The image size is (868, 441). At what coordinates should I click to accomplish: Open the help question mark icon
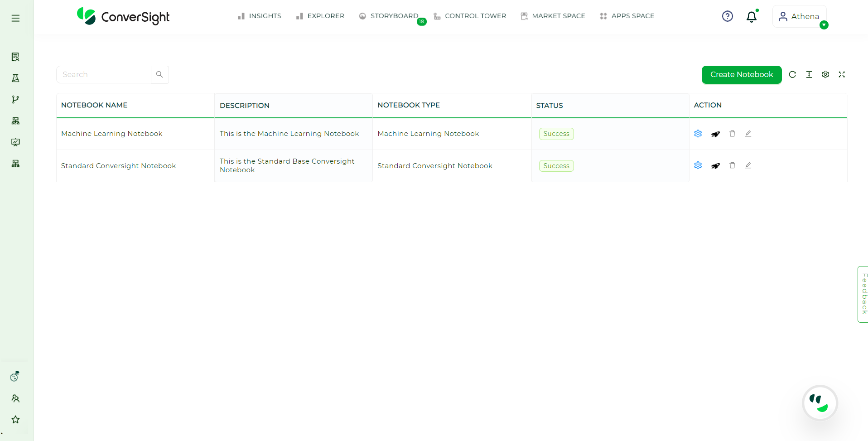tap(727, 16)
